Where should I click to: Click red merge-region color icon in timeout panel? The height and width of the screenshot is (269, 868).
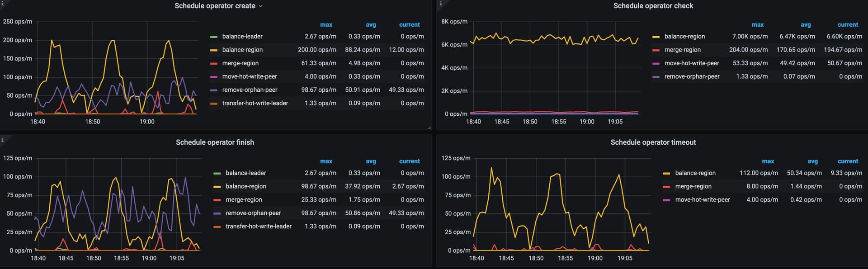click(666, 187)
